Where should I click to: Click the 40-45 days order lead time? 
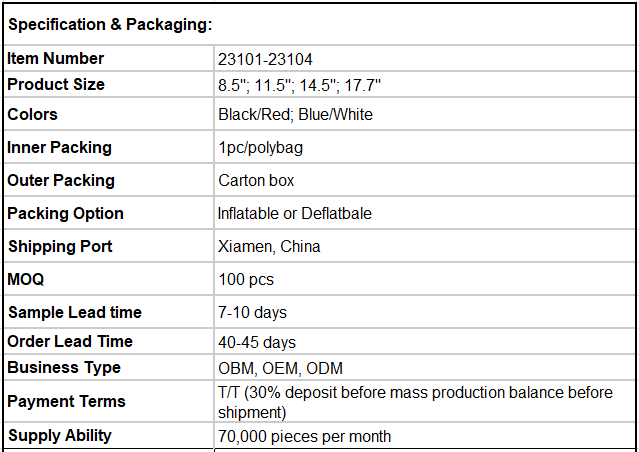point(257,342)
